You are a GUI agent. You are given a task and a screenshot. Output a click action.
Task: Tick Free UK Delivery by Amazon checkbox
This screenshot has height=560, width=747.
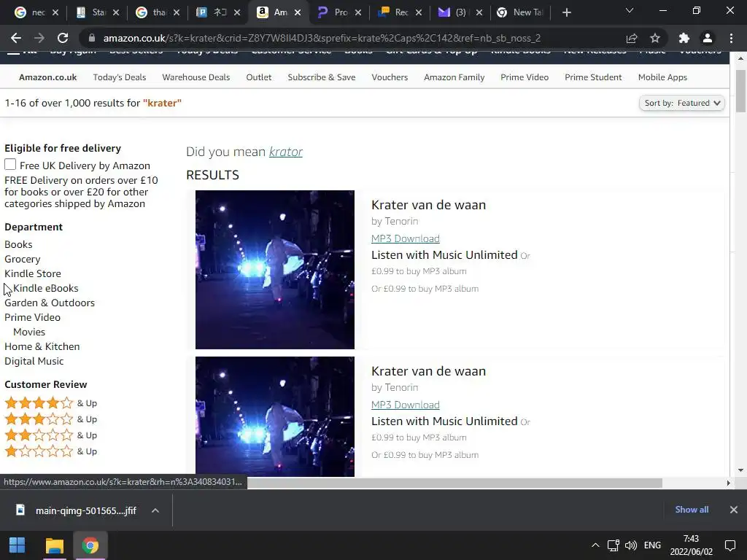point(10,164)
